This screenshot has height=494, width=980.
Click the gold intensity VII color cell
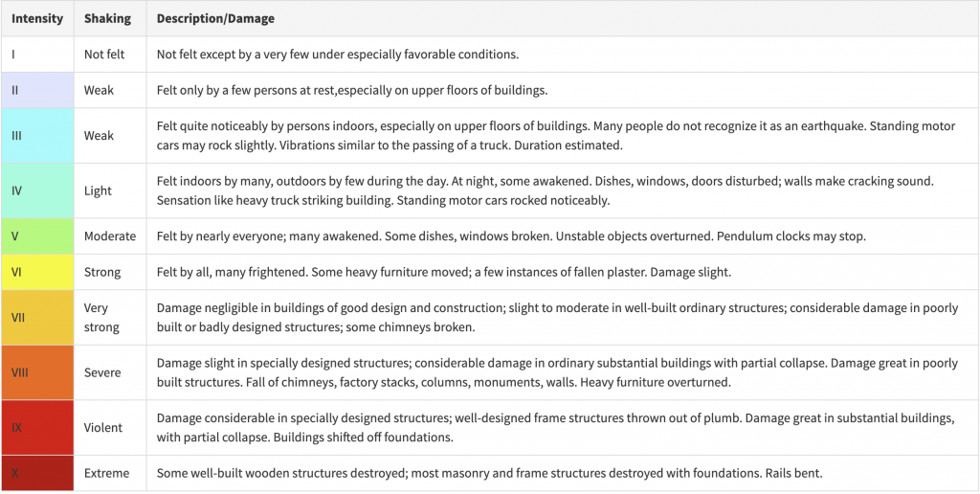[37, 317]
